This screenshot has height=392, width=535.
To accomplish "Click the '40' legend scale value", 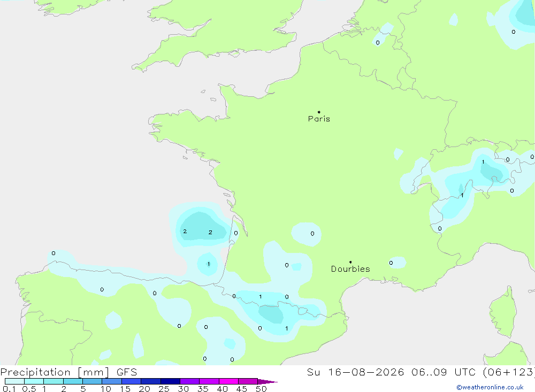I will pos(222,389).
